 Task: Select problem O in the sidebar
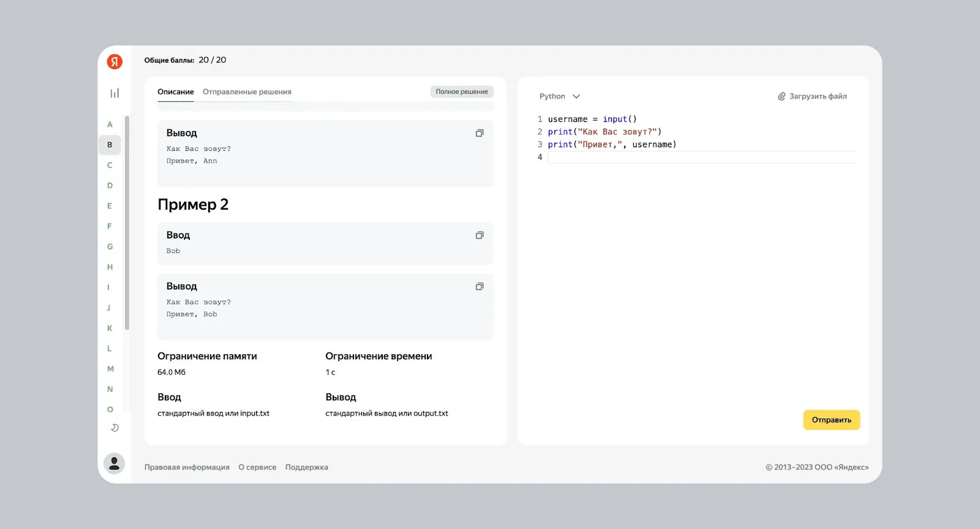[x=110, y=409]
